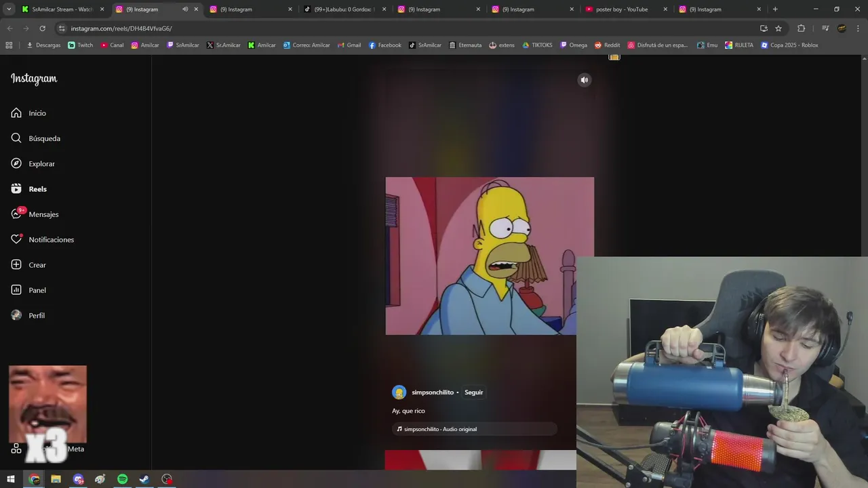Open Omega bookmark
This screenshot has width=868, height=488.
tap(573, 45)
